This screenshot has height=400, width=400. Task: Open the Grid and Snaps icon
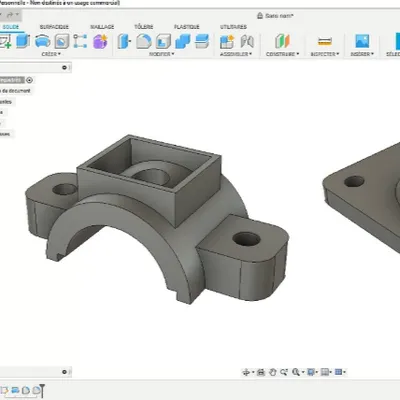pyautogui.click(x=325, y=372)
